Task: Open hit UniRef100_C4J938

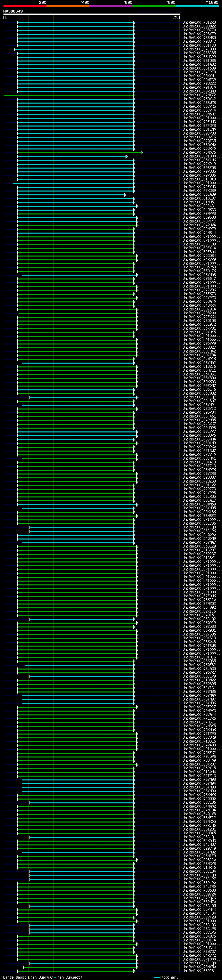Action: (199, 49)
